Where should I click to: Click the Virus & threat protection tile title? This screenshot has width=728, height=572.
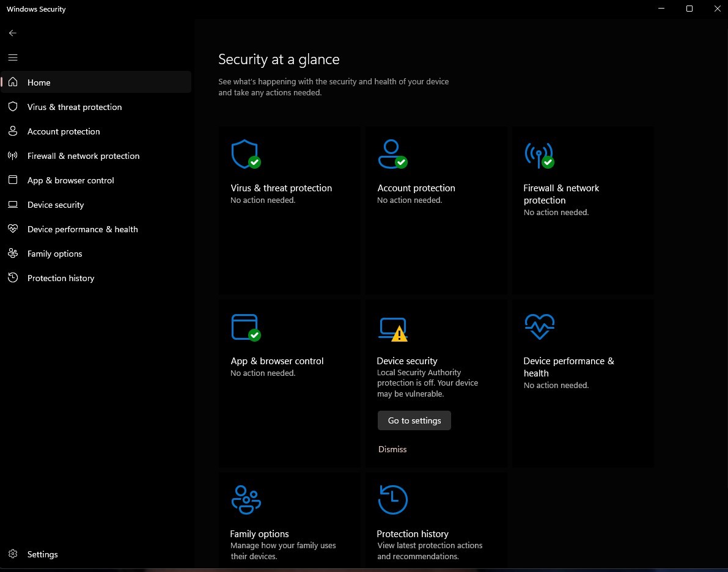(281, 188)
